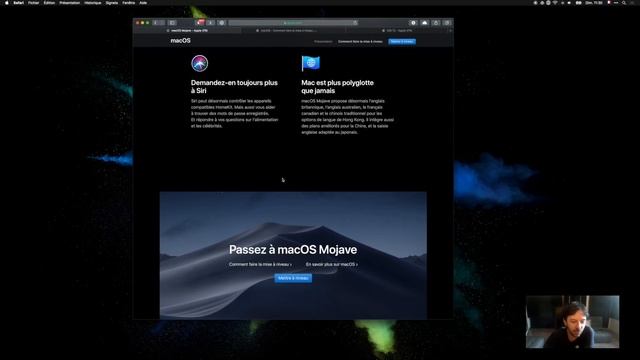
Task: Open Spotlight search magnifier
Action: click(x=624, y=3)
